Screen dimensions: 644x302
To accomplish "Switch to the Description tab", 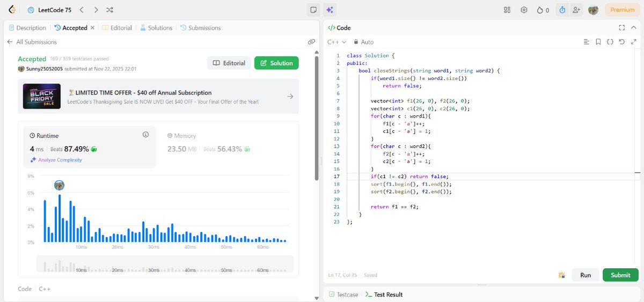I will [27, 28].
